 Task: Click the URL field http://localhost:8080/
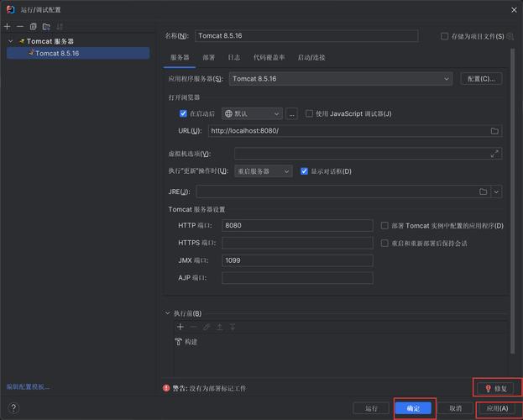click(x=355, y=131)
